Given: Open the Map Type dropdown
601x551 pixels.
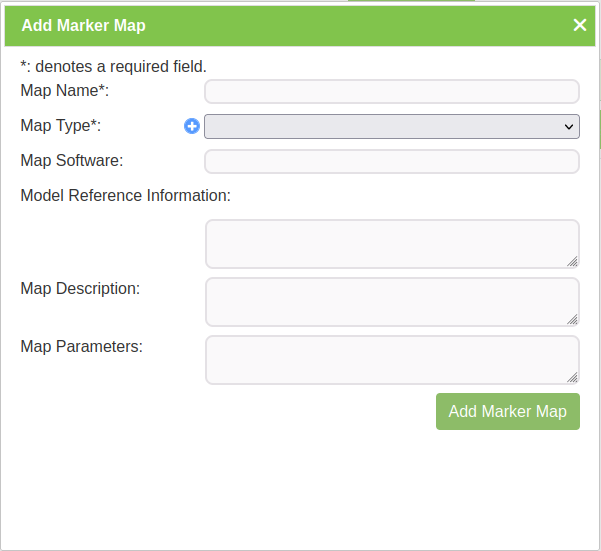Looking at the screenshot, I should point(391,126).
